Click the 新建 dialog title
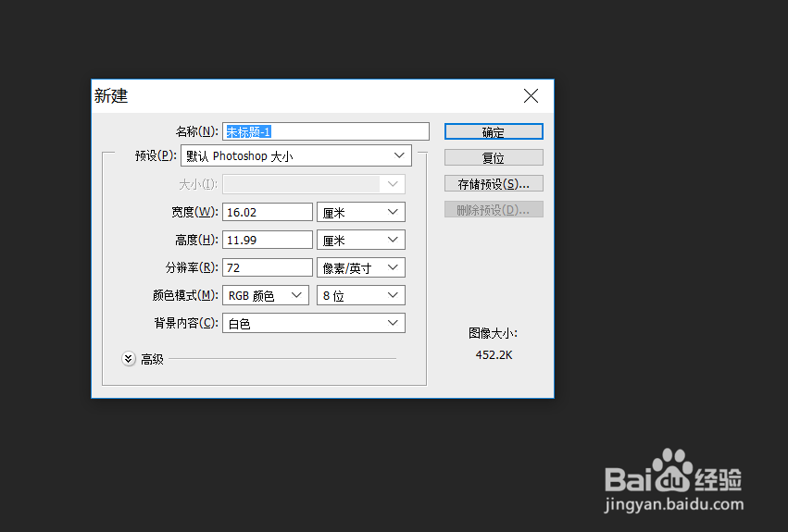 (x=111, y=95)
